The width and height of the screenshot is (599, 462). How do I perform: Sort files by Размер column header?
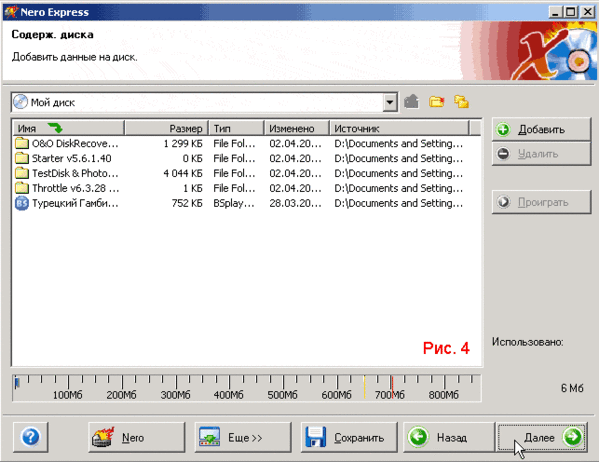tap(167, 128)
